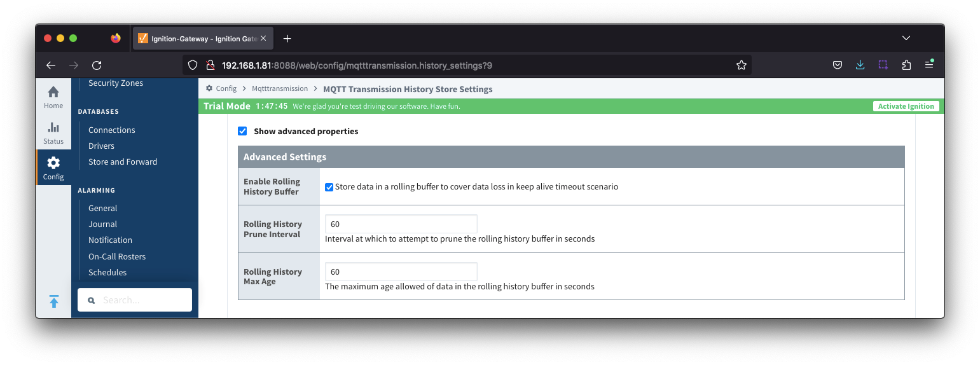The height and width of the screenshot is (365, 980).
Task: Go to the Mqtttransmission breadcrumb link
Action: (x=280, y=89)
